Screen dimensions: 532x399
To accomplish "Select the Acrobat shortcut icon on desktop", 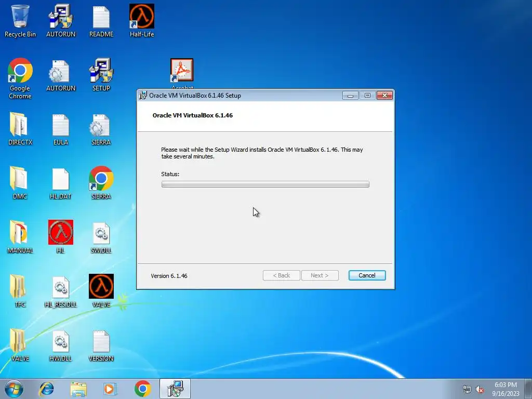I will (x=182, y=71).
